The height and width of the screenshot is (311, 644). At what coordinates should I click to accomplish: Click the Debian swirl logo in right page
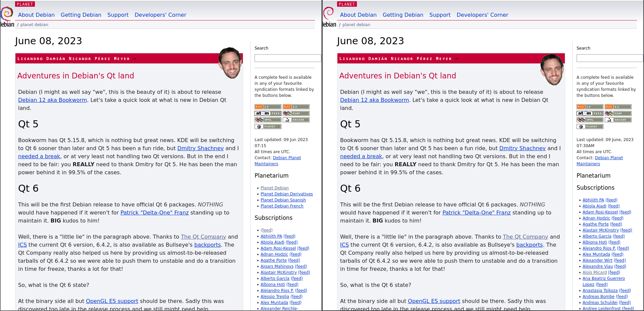tap(329, 14)
